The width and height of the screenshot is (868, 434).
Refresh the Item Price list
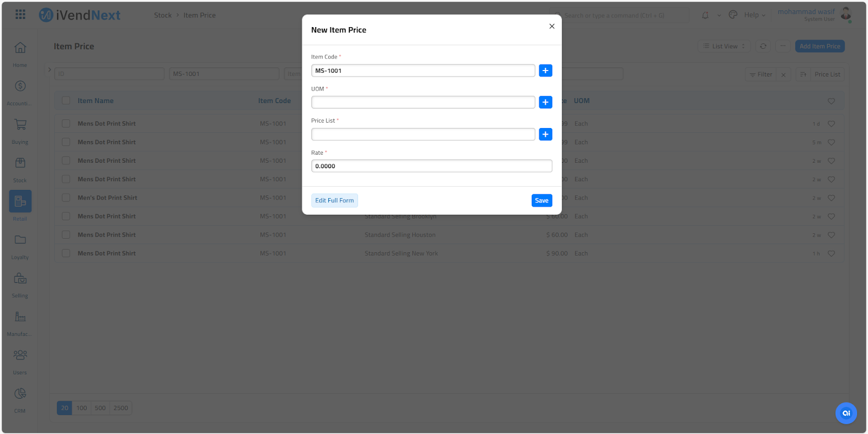pos(763,46)
